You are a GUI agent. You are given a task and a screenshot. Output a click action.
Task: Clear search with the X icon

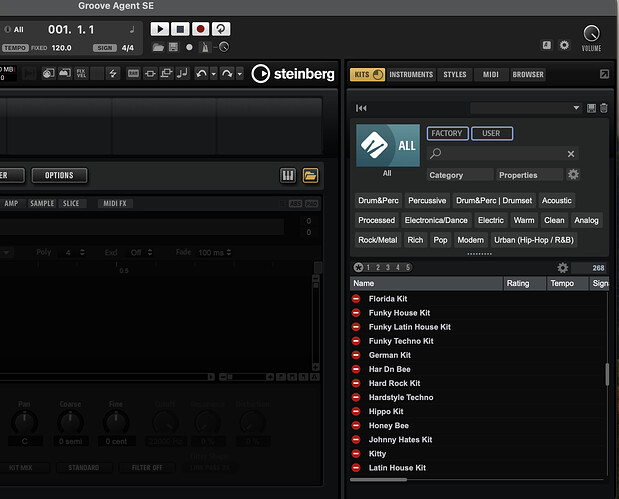coord(571,154)
